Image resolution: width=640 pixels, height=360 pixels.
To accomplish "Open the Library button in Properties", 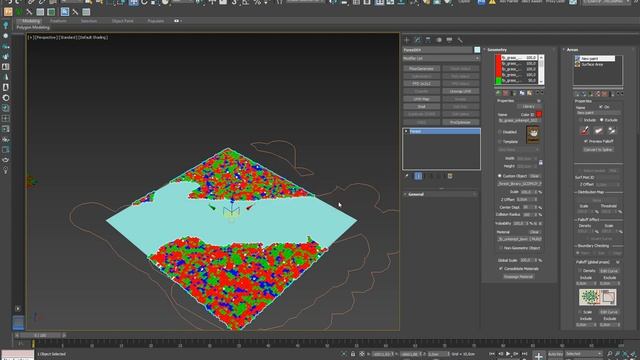I will click(529, 107).
